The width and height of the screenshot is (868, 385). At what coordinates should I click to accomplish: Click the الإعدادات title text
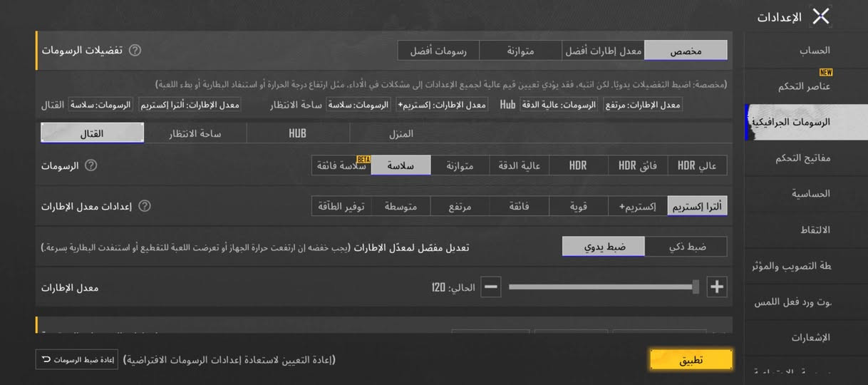coord(779,17)
